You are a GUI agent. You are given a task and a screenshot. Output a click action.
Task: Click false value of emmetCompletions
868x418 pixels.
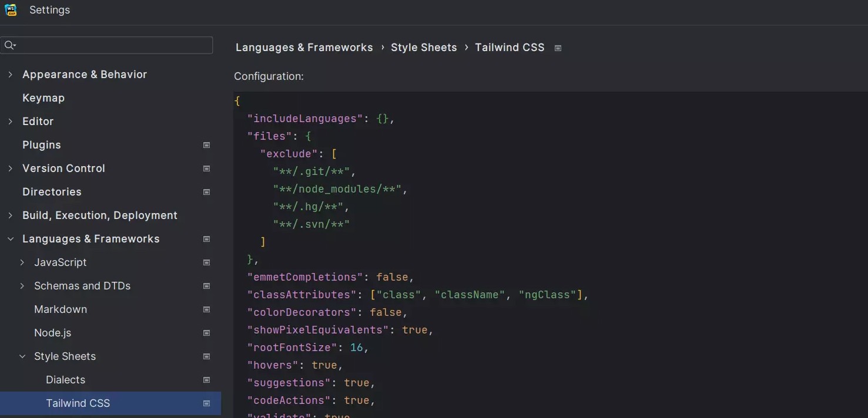coord(392,277)
